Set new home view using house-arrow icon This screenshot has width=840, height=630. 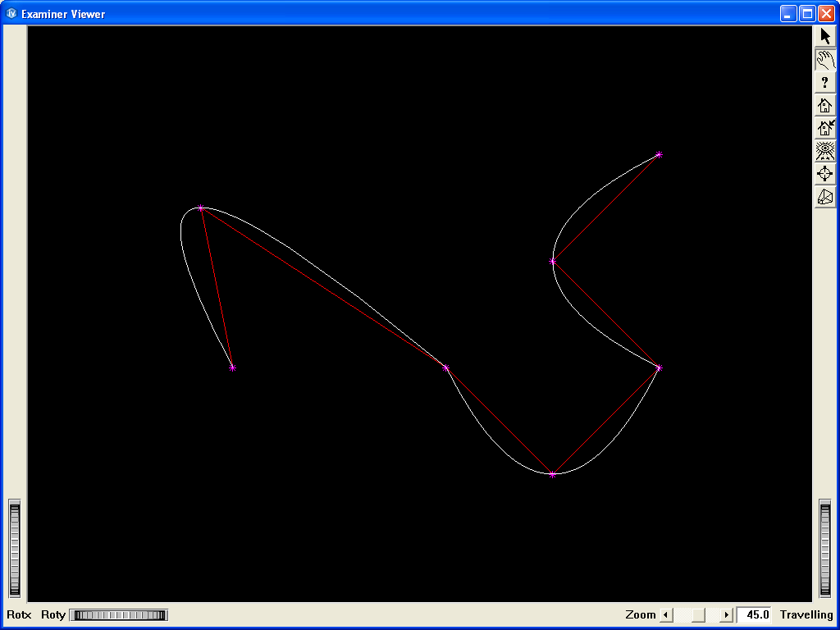[x=824, y=128]
